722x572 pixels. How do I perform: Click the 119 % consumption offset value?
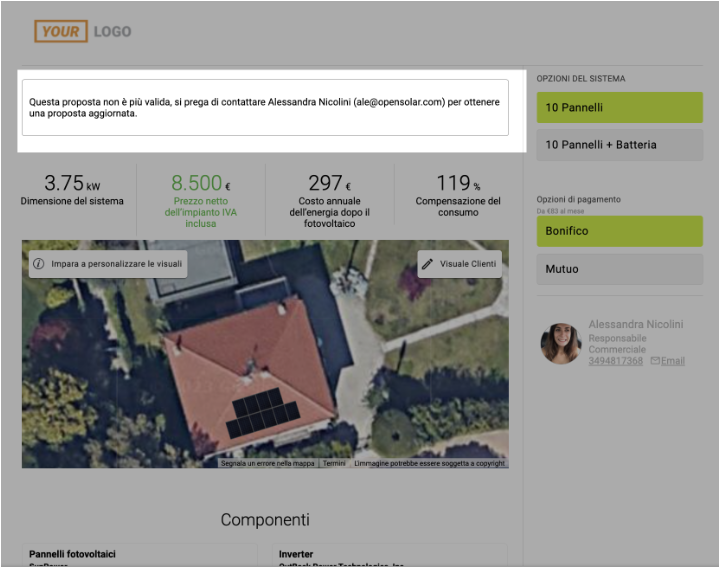pos(459,183)
